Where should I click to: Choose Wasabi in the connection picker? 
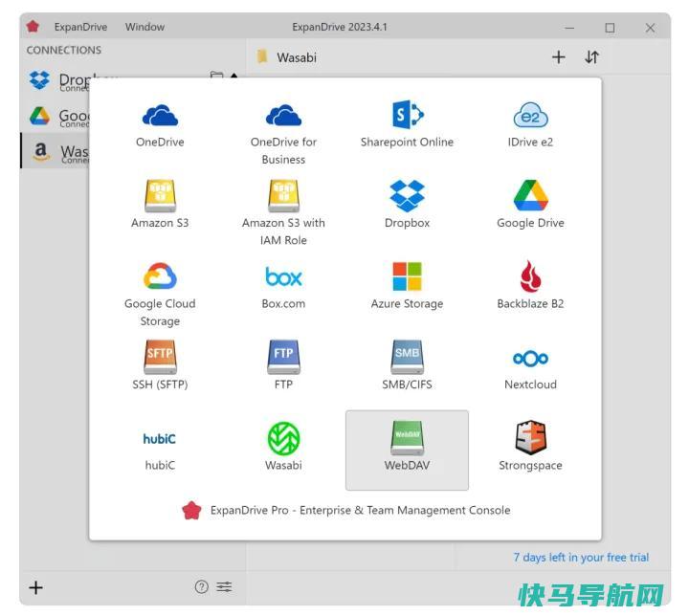point(283,447)
